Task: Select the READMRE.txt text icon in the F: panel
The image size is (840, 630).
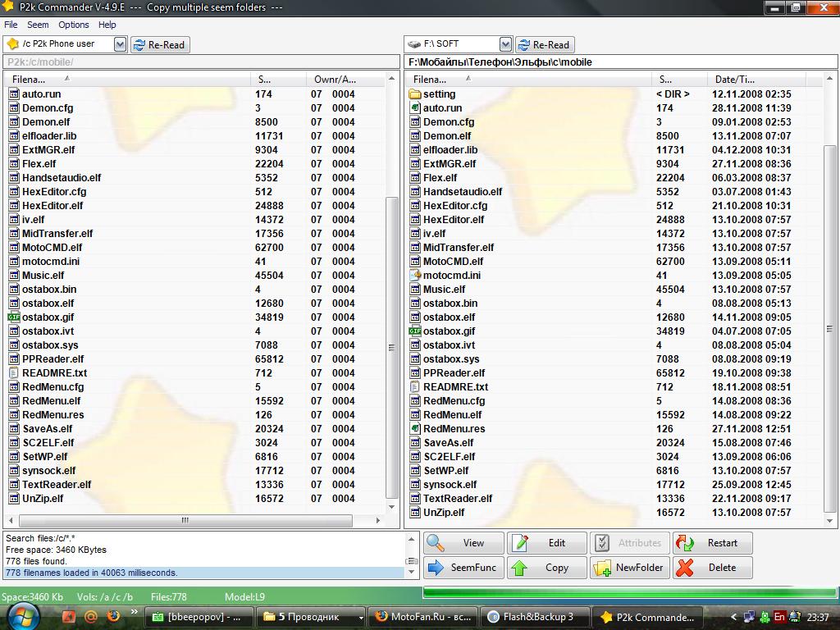Action: point(414,387)
